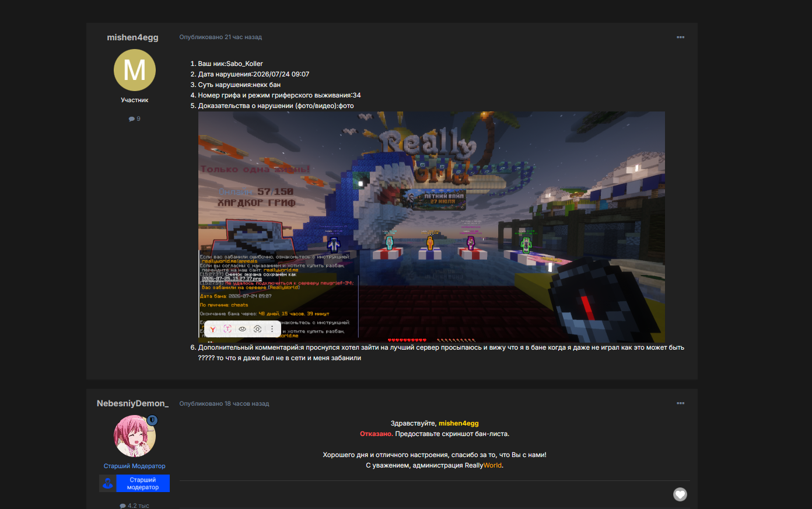
Task: Click mishen4egg's letter M avatar
Action: pyautogui.click(x=135, y=70)
